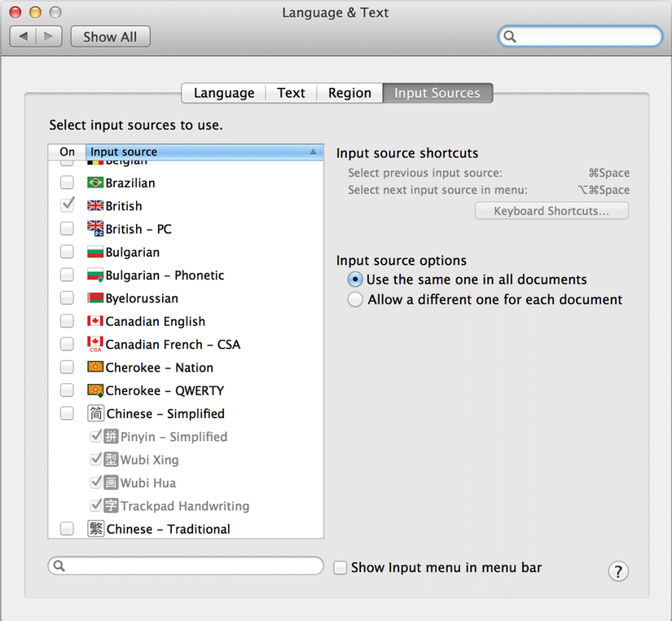Toggle the Wubi Xing checkbox

(95, 459)
